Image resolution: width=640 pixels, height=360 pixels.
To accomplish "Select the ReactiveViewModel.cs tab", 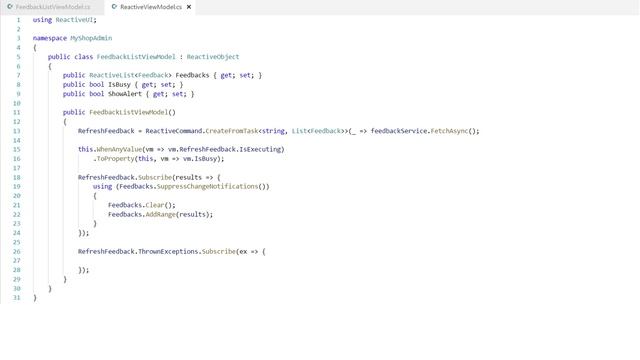I will (x=151, y=7).
